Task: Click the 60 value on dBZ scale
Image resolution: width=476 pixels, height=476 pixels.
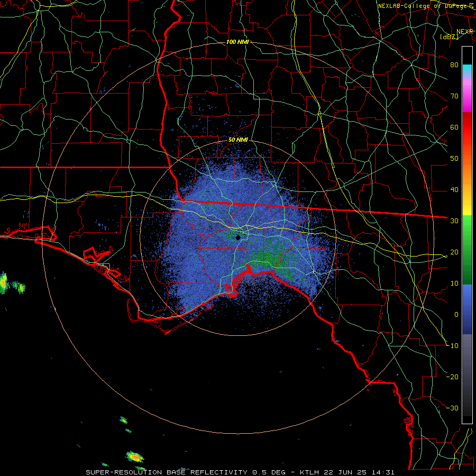Action: tap(454, 127)
